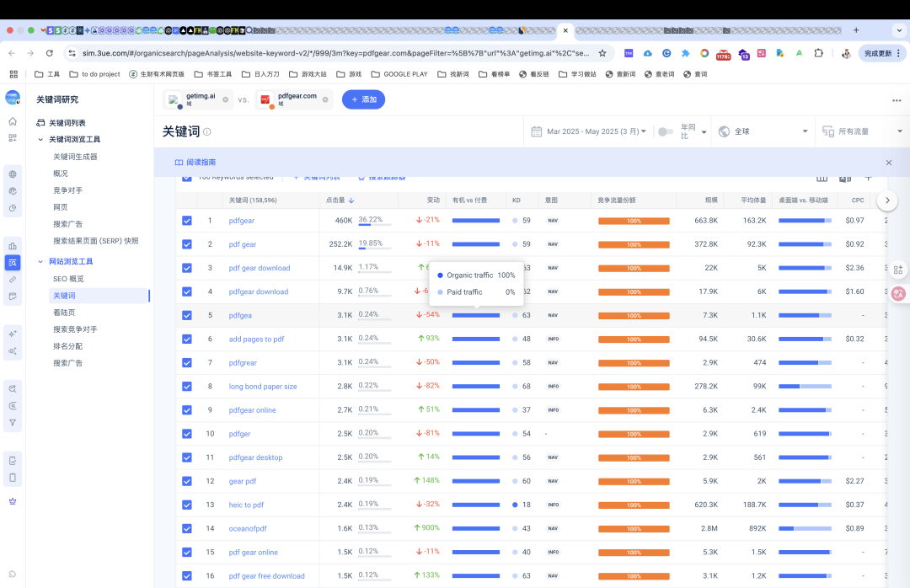Select the highlighted keyword search sidebar icon

pyautogui.click(x=13, y=263)
